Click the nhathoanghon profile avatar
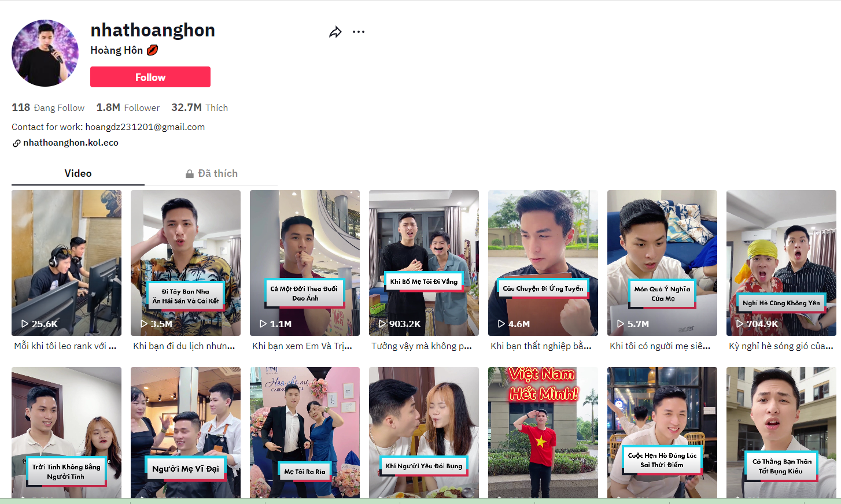 click(45, 53)
